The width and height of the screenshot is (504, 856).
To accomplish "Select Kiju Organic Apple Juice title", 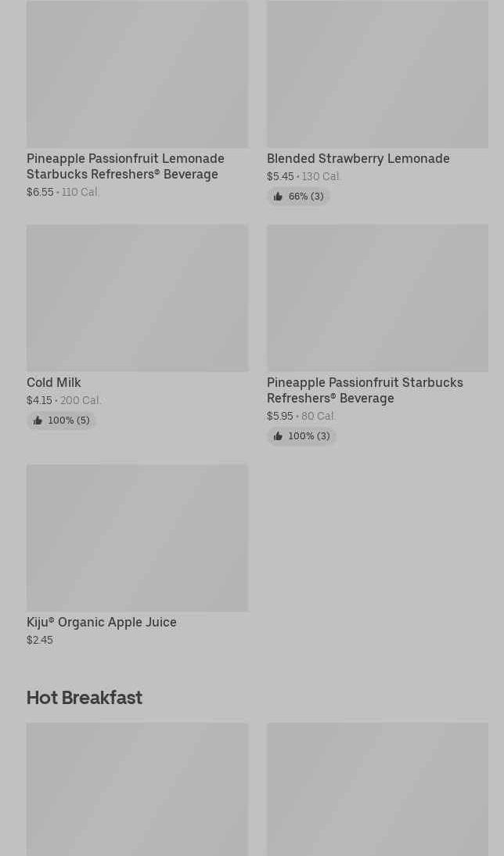I will coord(102,622).
